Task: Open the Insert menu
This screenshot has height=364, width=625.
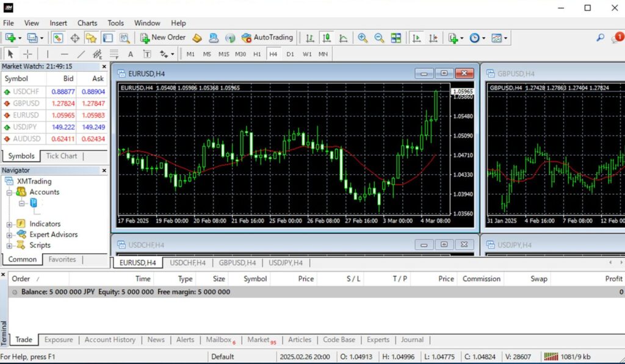Action: 58,23
